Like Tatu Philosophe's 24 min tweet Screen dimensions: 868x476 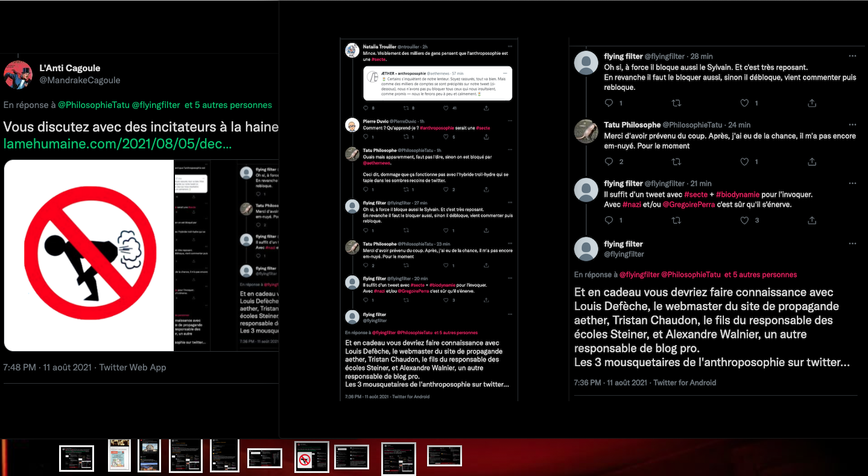[x=744, y=162]
